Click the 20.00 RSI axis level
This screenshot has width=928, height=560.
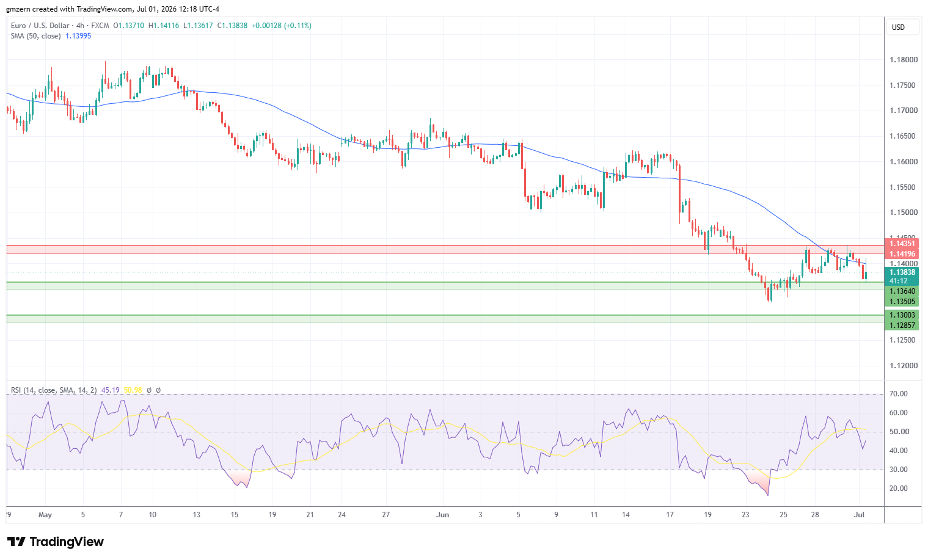point(898,489)
